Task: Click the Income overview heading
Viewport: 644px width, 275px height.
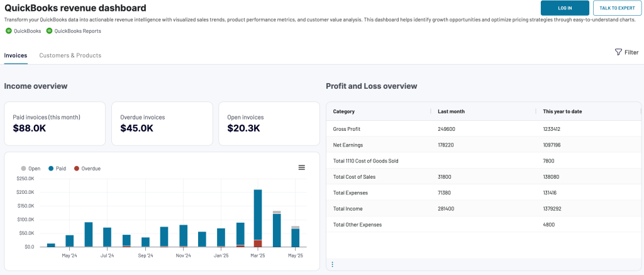Action: click(x=36, y=86)
